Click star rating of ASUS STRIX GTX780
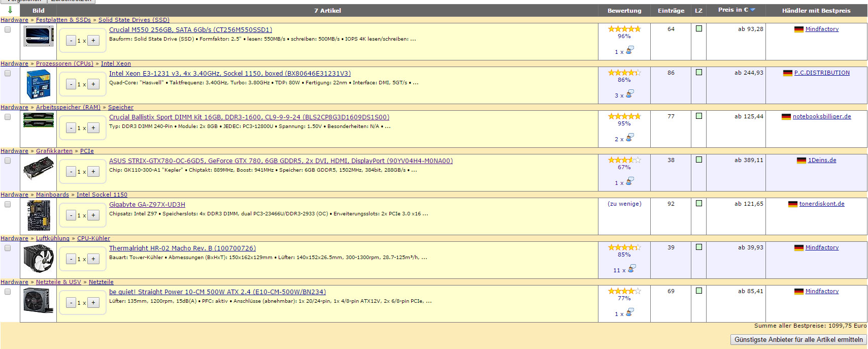 (x=624, y=160)
